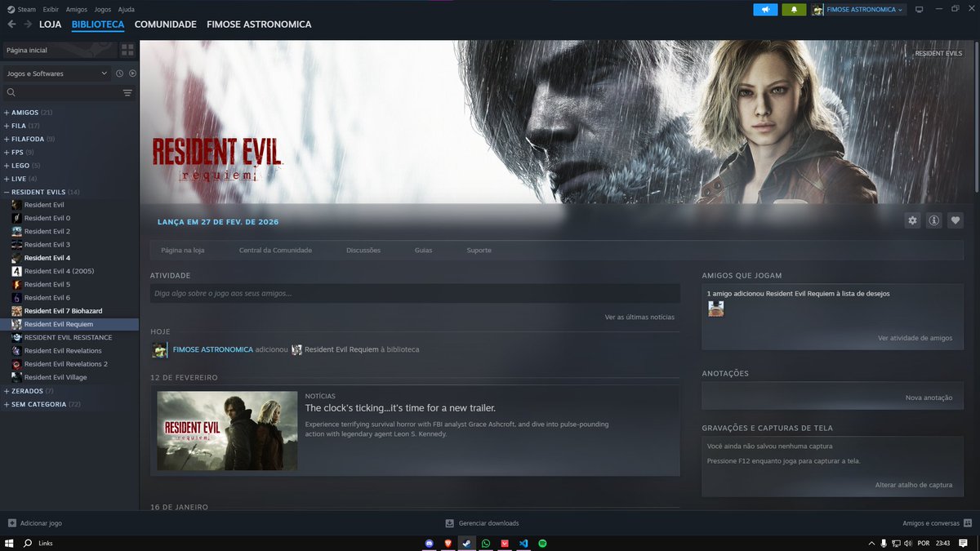Open the Suporte tab
The height and width of the screenshot is (551, 980).
[479, 250]
